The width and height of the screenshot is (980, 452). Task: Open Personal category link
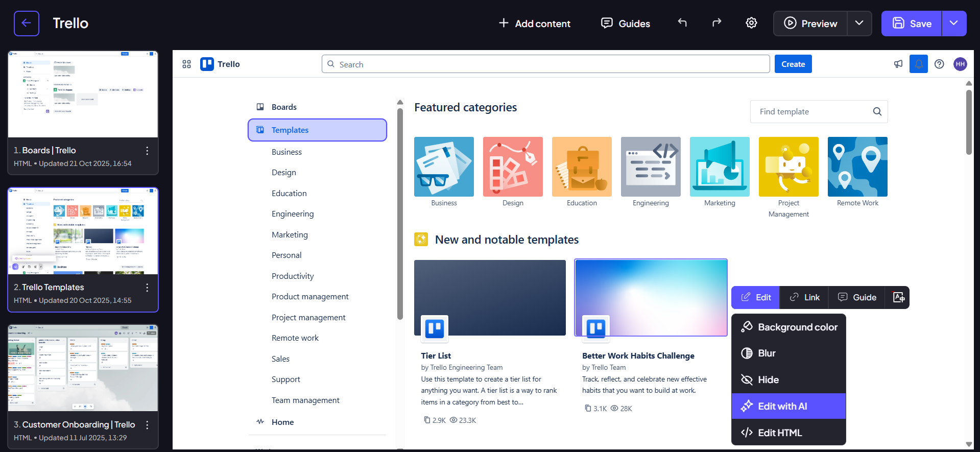click(x=286, y=255)
